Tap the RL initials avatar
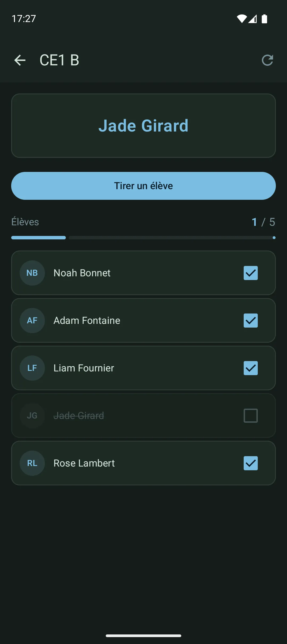 click(32, 463)
